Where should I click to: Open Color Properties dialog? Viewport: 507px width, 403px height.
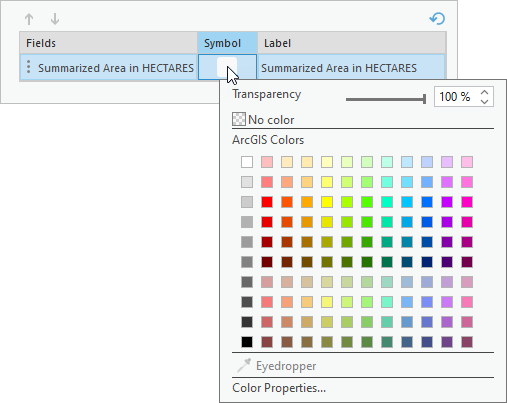279,388
